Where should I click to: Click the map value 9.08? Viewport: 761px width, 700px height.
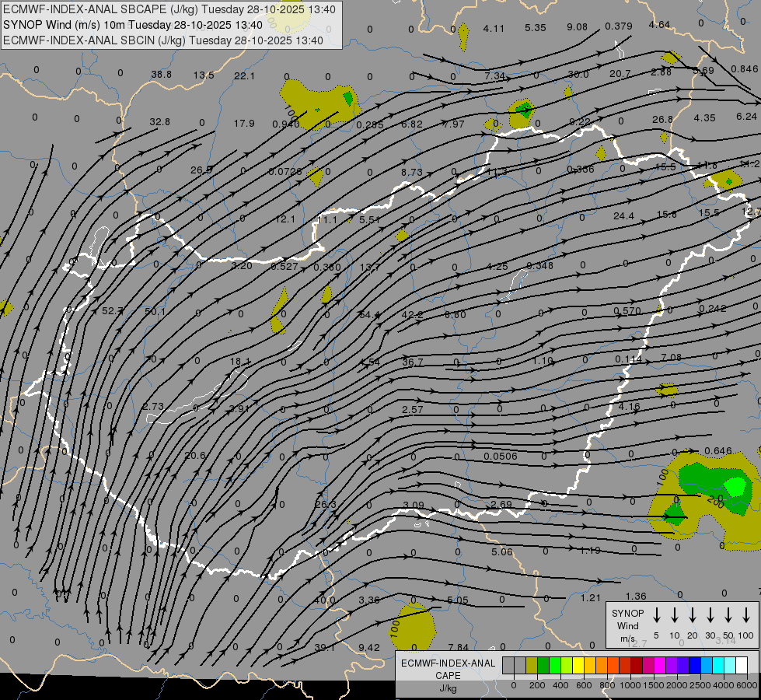point(577,26)
